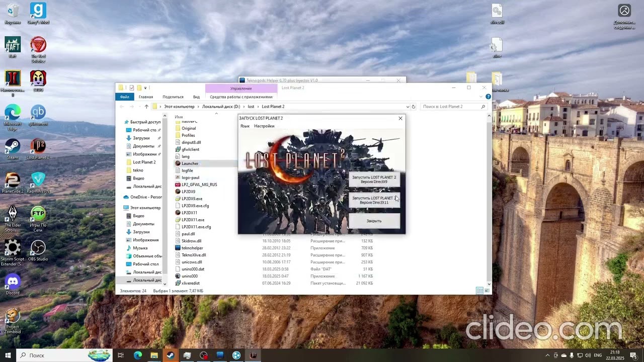Image resolution: width=644 pixels, height=362 pixels.
Task: Open the Настройки menu in launcher
Action: 264,126
